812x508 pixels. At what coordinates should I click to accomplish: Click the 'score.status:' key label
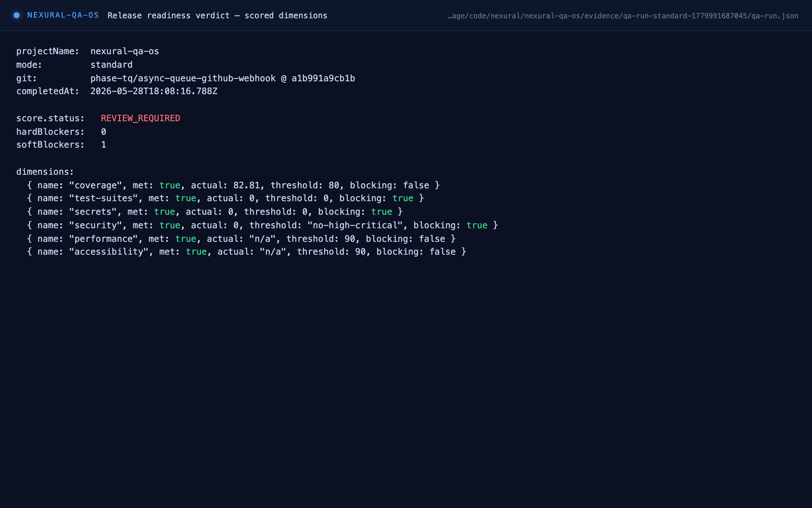tap(50, 118)
